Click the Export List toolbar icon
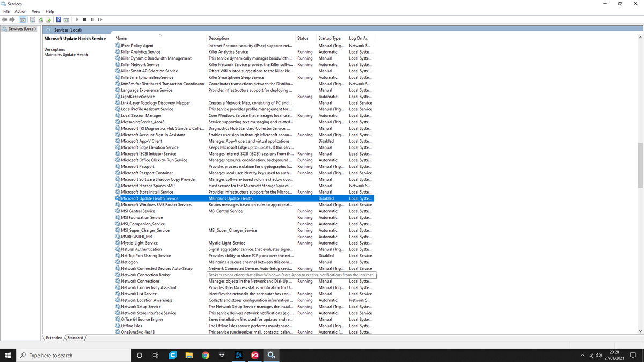The height and width of the screenshot is (362, 644). pyautogui.click(x=48, y=20)
